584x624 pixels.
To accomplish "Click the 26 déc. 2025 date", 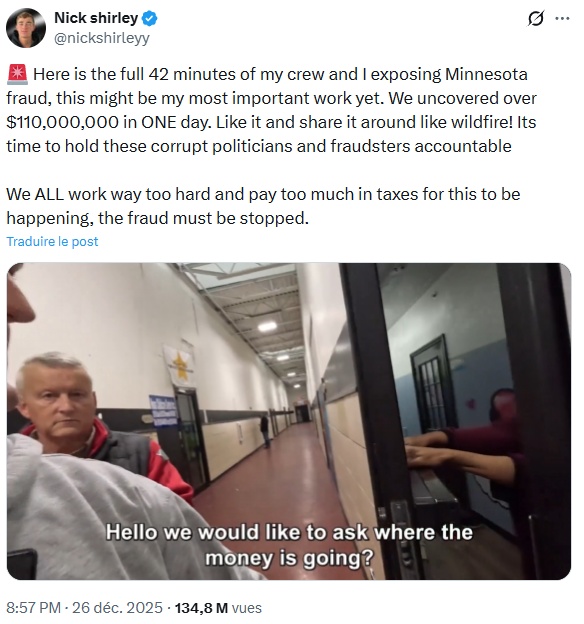I will 117,608.
